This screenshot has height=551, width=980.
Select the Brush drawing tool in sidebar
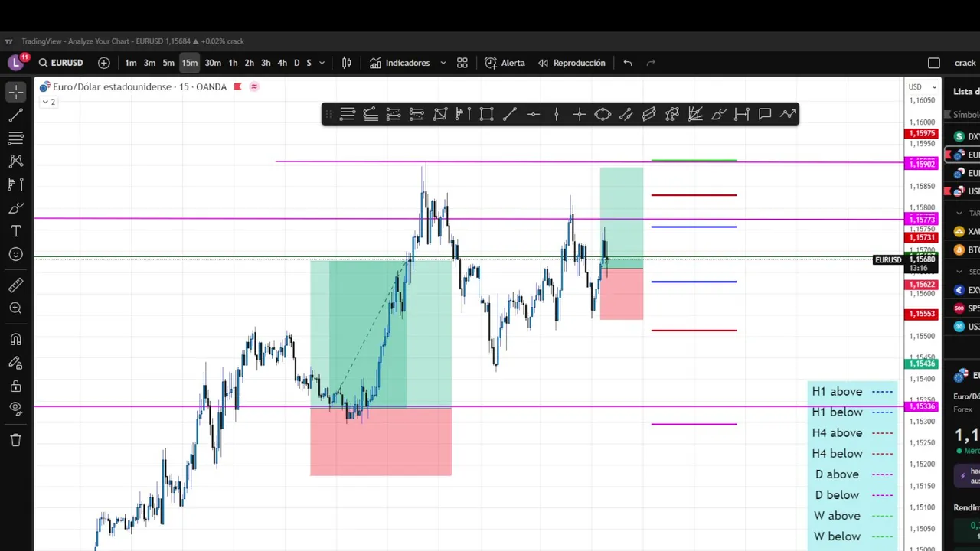coord(16,208)
